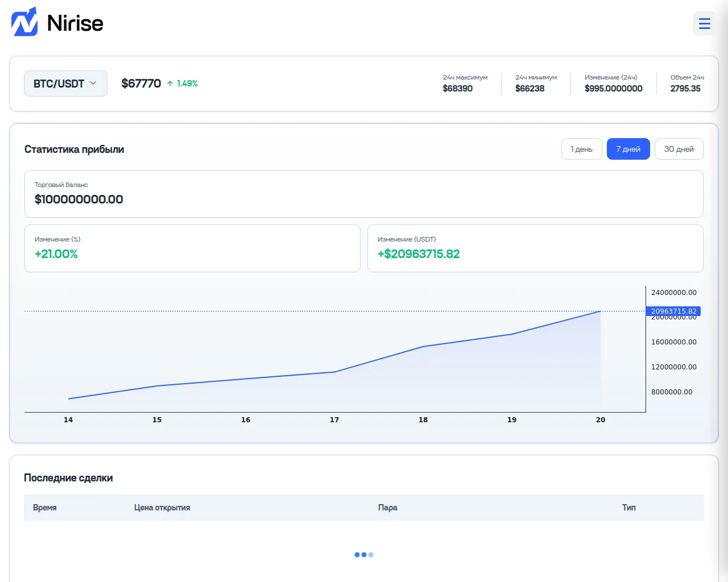728x582 pixels.
Task: Click the chart point at date 20
Action: [x=601, y=311]
